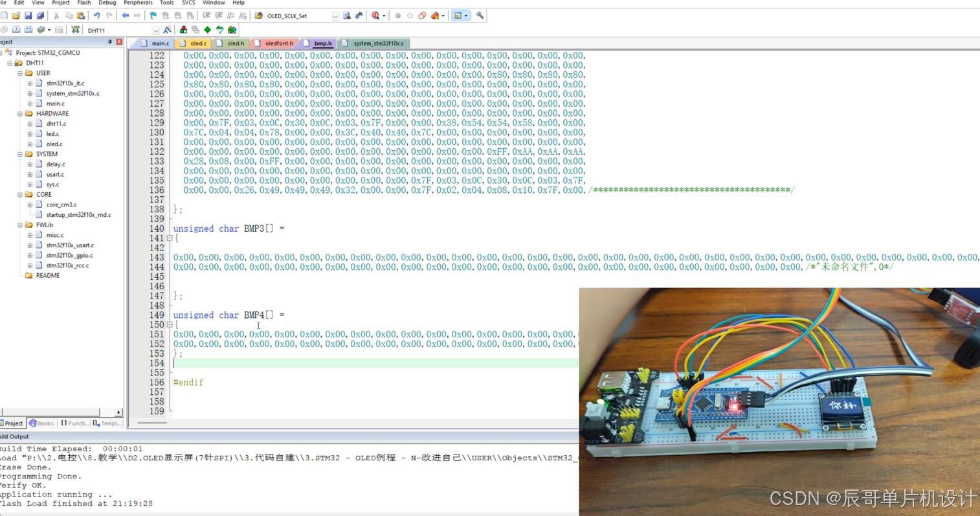Viewport: 980px width, 516px height.
Task: Build the DHT11 target
Action: pos(16,29)
